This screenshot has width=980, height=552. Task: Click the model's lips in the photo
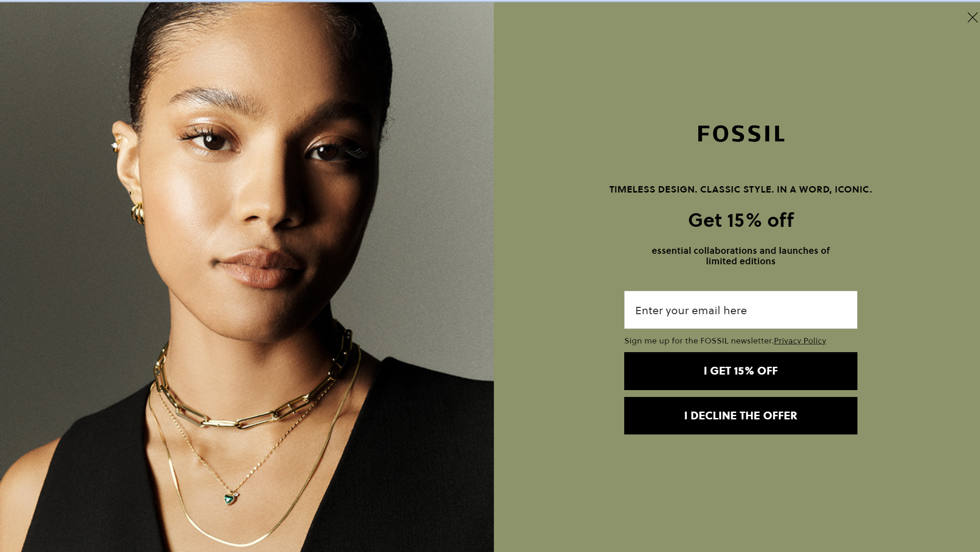(x=261, y=268)
